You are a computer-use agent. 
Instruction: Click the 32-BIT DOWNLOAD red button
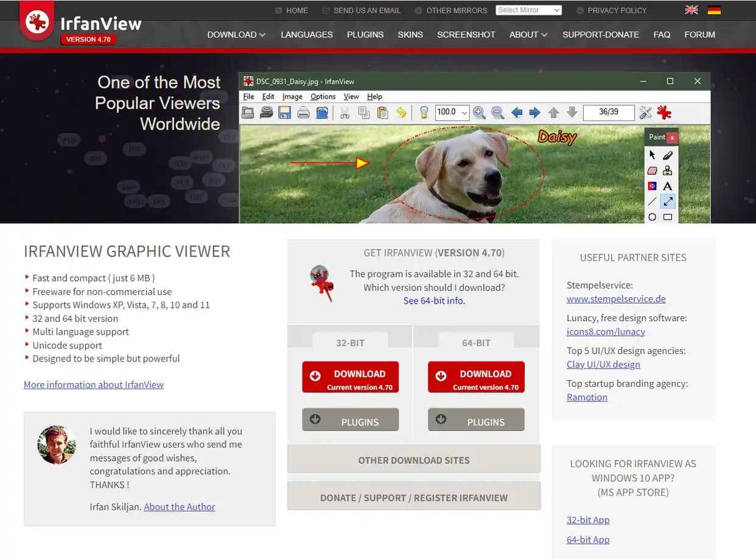coord(351,377)
